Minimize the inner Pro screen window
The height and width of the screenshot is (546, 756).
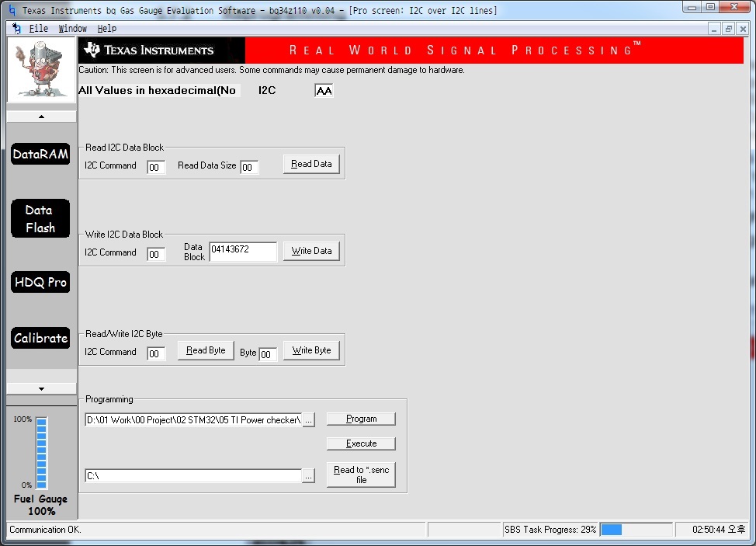tap(713, 29)
